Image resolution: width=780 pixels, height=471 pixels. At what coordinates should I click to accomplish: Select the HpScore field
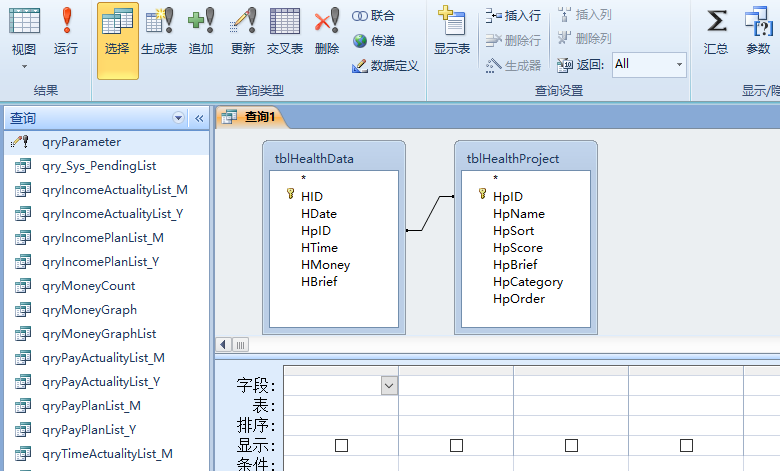click(518, 248)
